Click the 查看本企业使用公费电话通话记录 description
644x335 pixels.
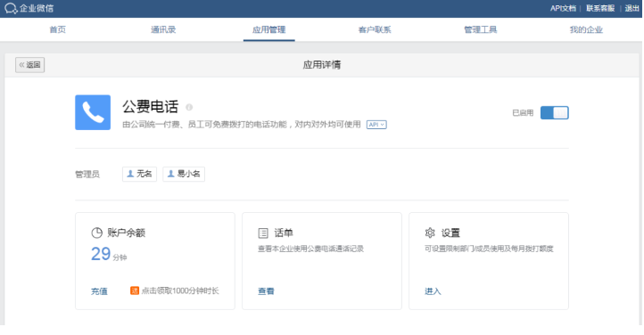(x=310, y=249)
